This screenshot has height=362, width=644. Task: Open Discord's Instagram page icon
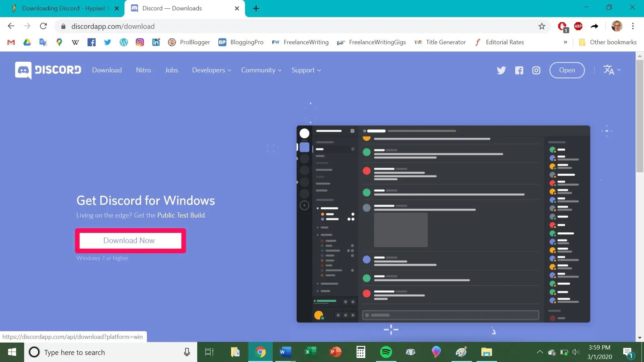536,70
